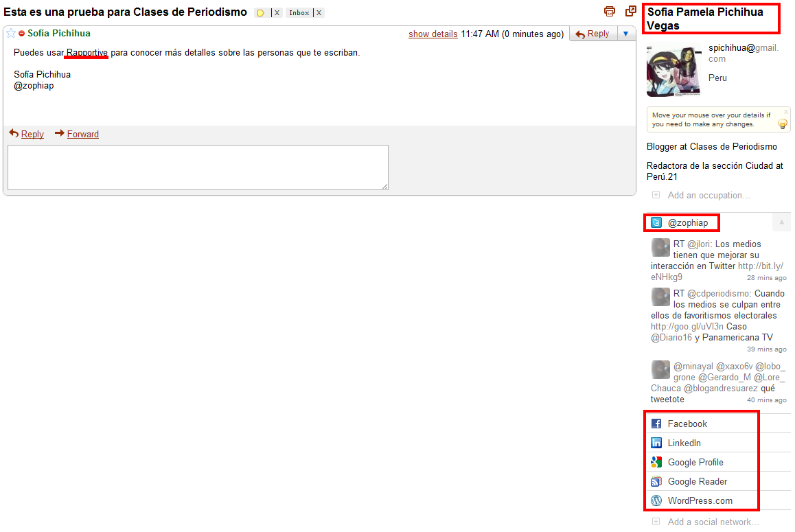This screenshot has width=795, height=532.
Task: Open the Reply options dropdown arrow
Action: [625, 34]
